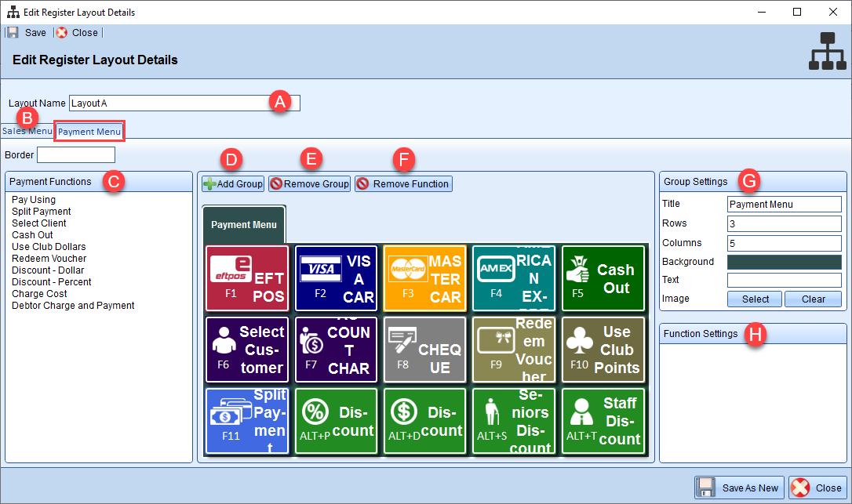Switch to the Sales Menu tab
This screenshot has width=852, height=504.
[x=27, y=131]
